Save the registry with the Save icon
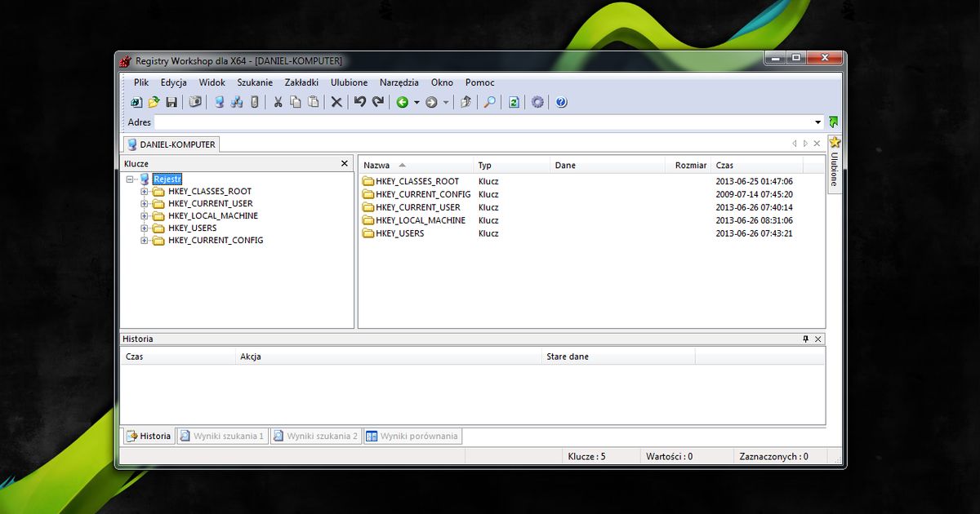The image size is (980, 514). click(x=171, y=102)
